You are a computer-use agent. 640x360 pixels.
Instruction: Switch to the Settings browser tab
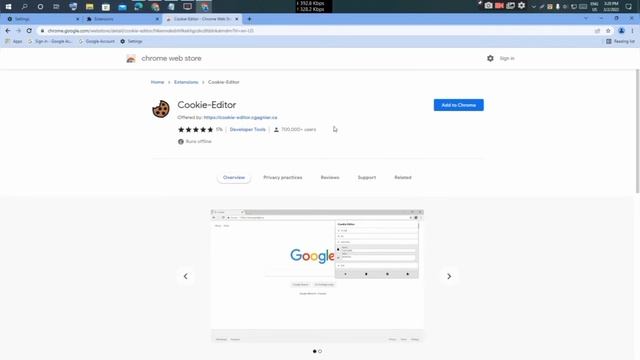41,19
